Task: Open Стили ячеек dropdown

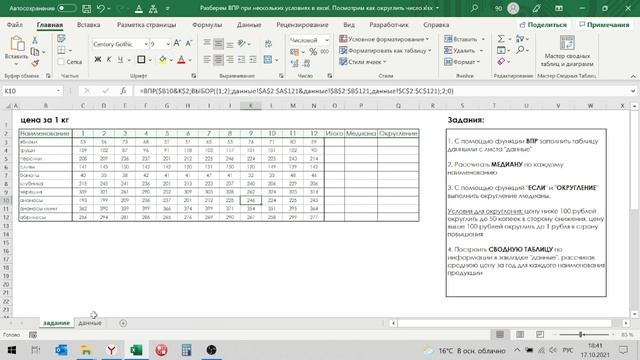Action: click(362, 62)
